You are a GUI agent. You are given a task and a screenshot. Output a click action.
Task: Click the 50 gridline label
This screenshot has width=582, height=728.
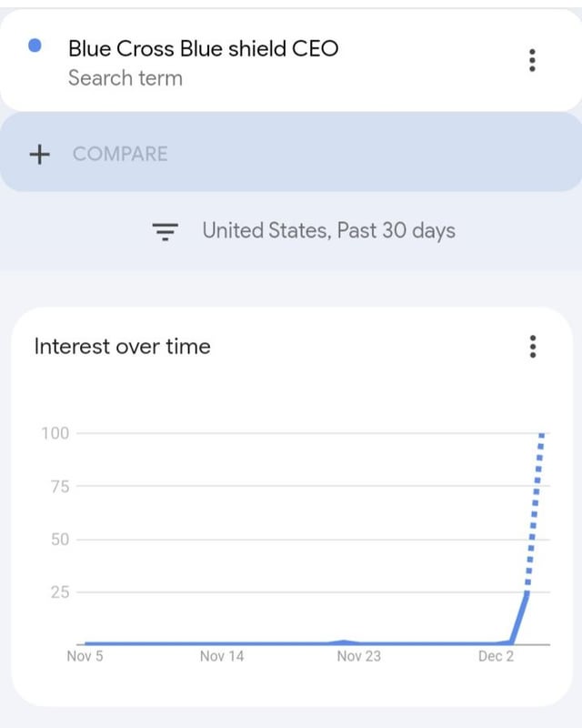click(58, 540)
